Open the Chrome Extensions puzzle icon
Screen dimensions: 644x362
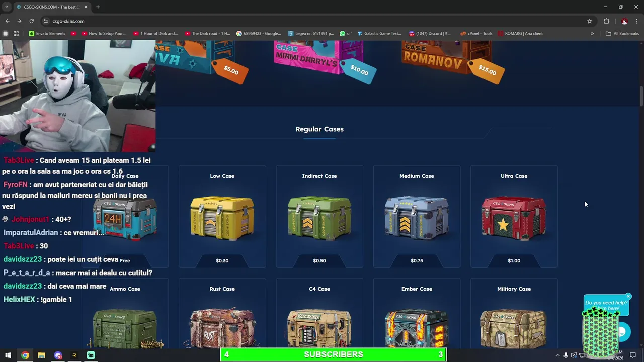click(x=606, y=21)
